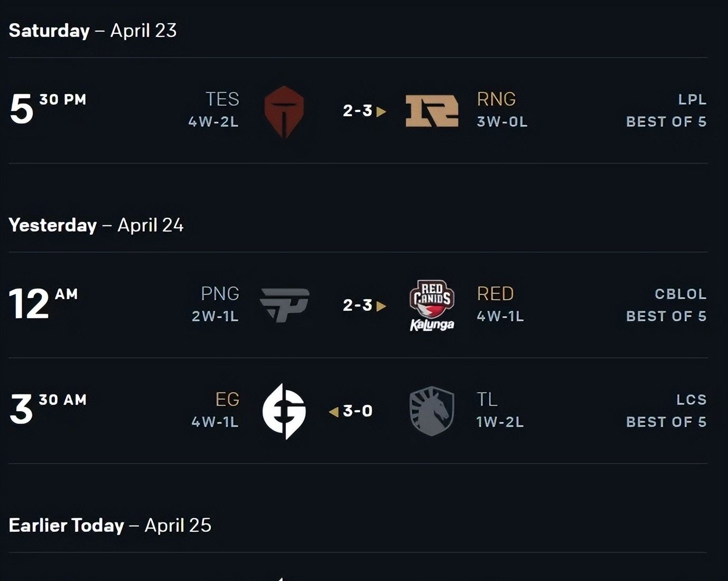Select the LCS Best of 5 label

(x=666, y=411)
